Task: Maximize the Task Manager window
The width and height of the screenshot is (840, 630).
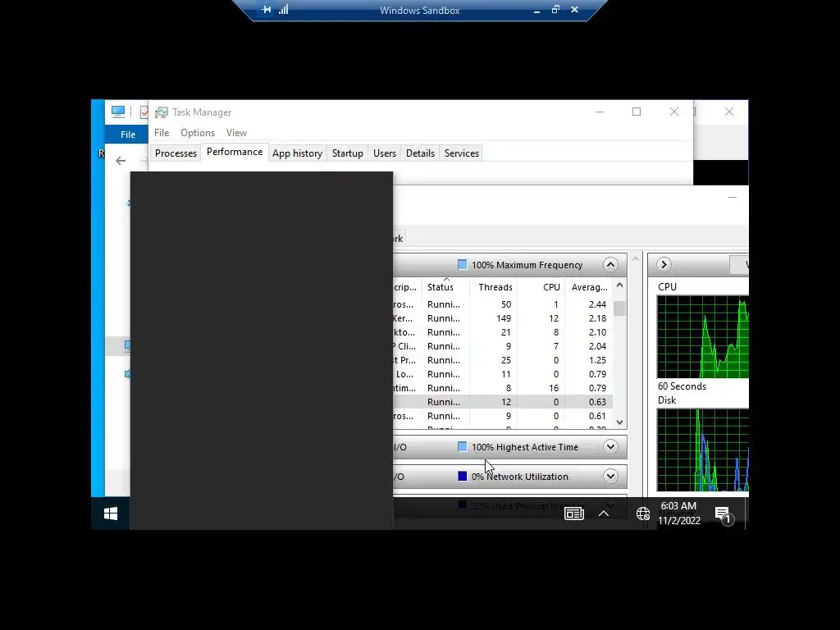Action: [x=637, y=112]
